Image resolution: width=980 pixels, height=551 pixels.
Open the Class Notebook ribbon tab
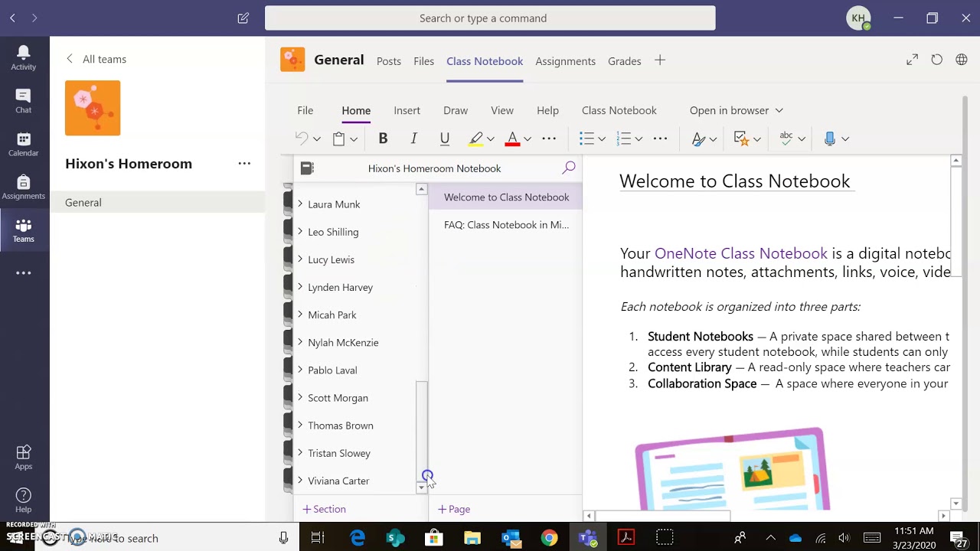click(x=619, y=110)
